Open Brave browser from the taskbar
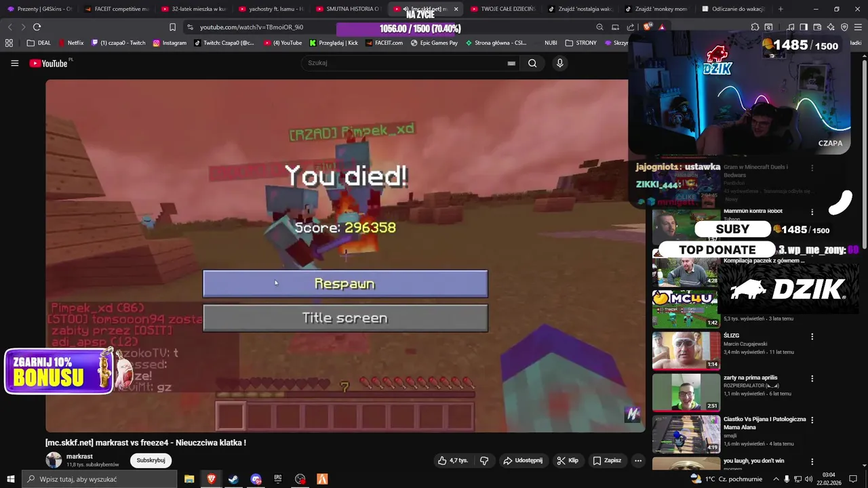 (212, 479)
